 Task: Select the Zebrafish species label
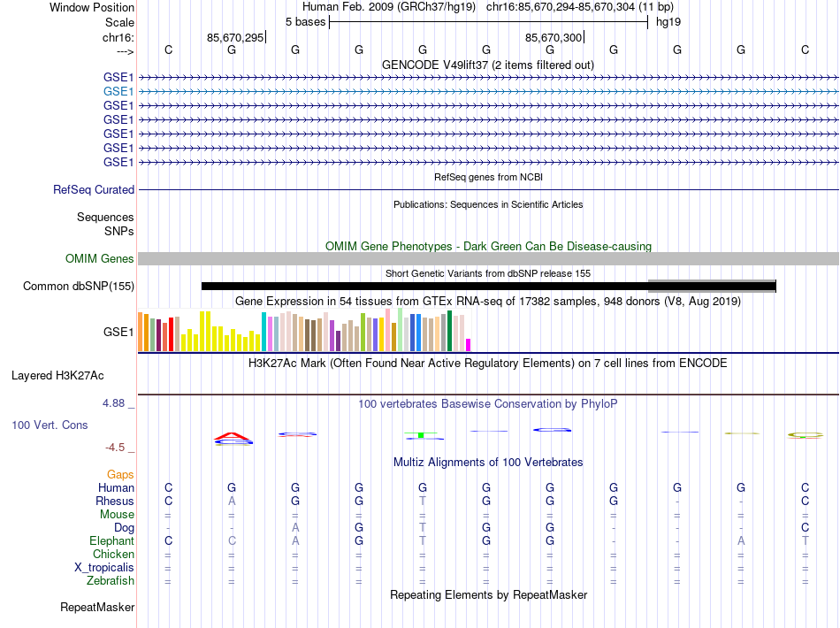(111, 581)
